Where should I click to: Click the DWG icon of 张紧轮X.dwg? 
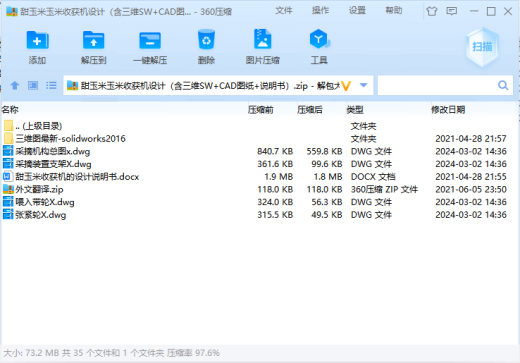(8, 214)
